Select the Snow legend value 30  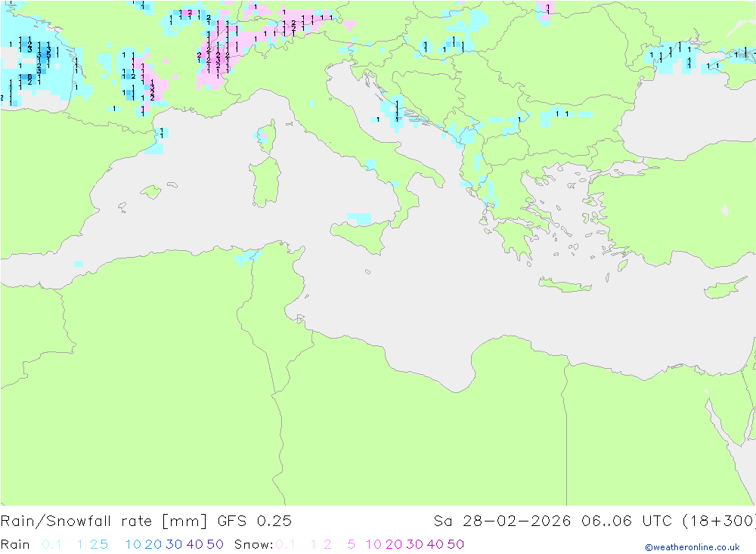(x=414, y=544)
